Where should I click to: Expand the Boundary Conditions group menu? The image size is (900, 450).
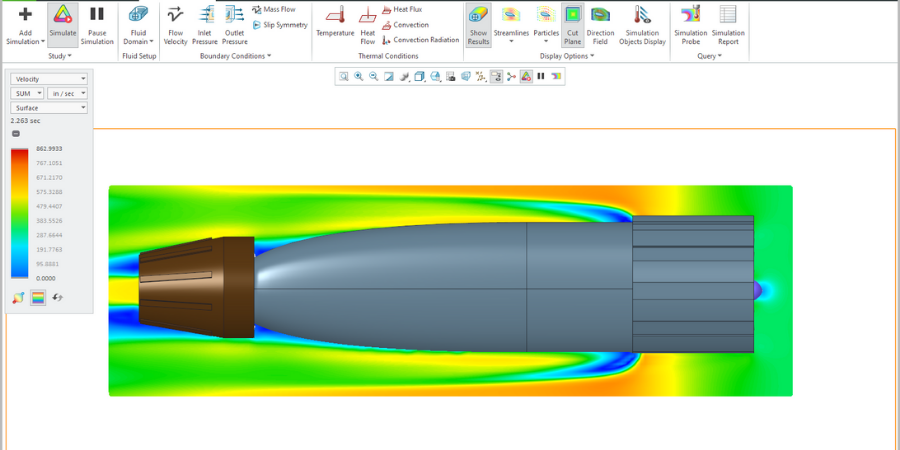[x=235, y=56]
